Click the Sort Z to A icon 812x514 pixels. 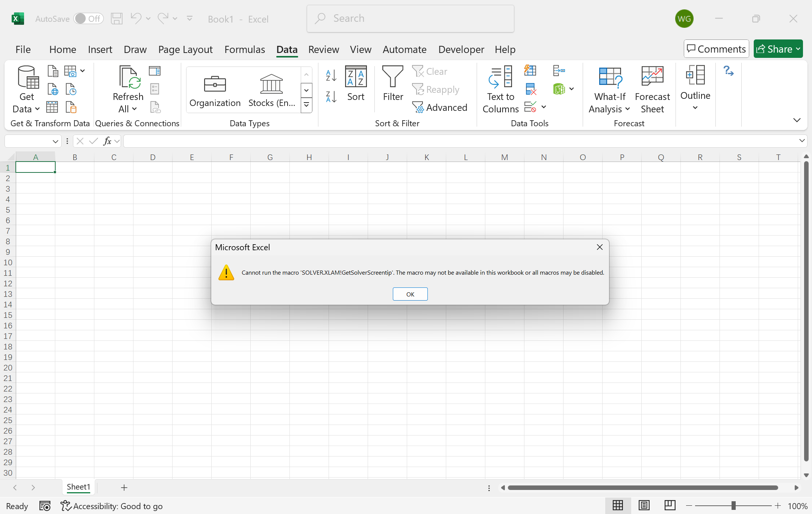[331, 97]
